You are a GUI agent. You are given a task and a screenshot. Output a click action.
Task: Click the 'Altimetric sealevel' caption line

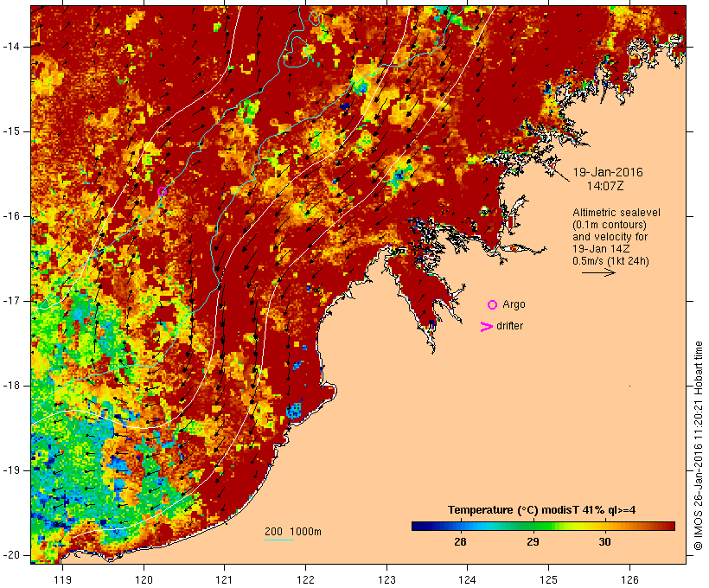(616, 213)
